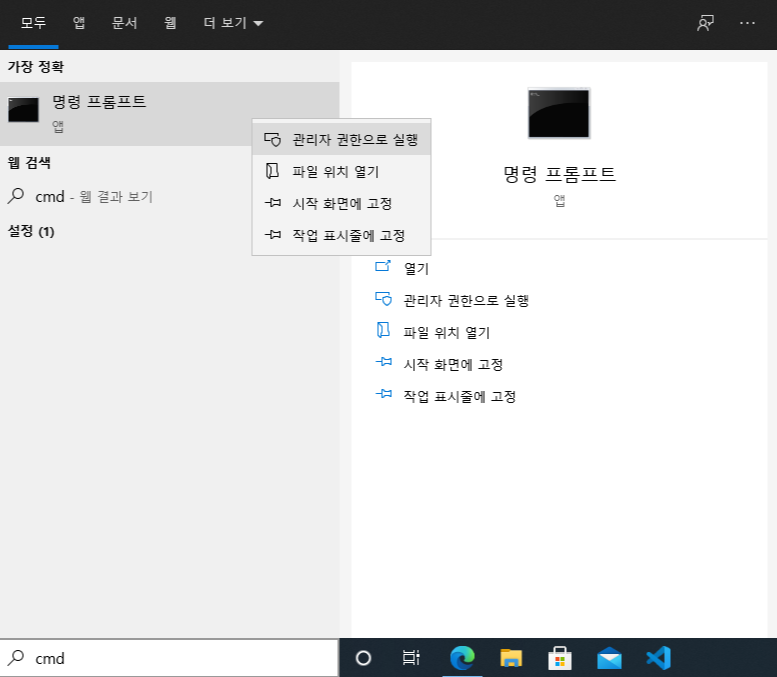777x677 pixels.
Task: Focus the cmd search input box
Action: click(169, 658)
